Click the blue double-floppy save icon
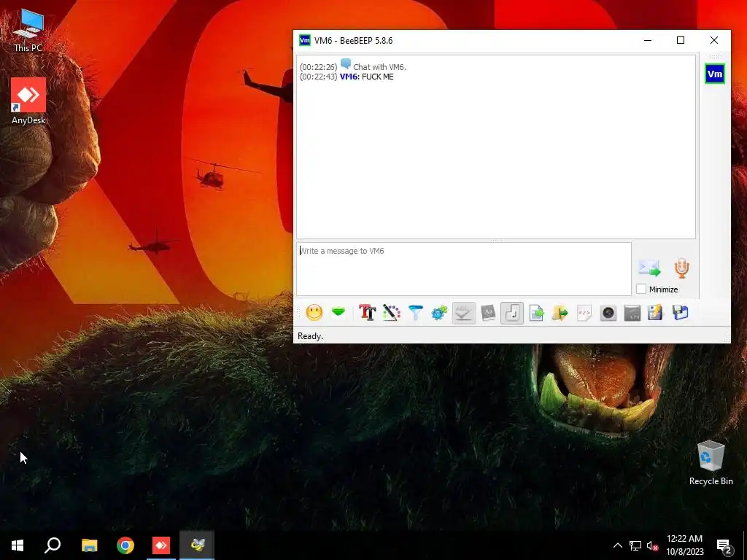 coord(681,313)
